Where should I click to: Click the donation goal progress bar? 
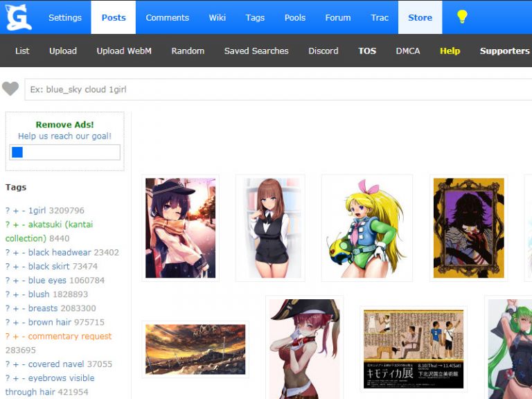[x=65, y=152]
